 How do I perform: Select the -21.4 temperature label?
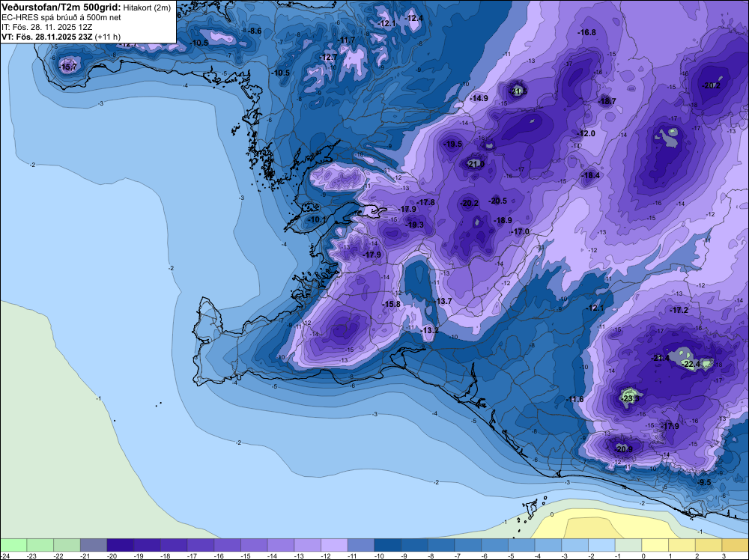pos(661,358)
